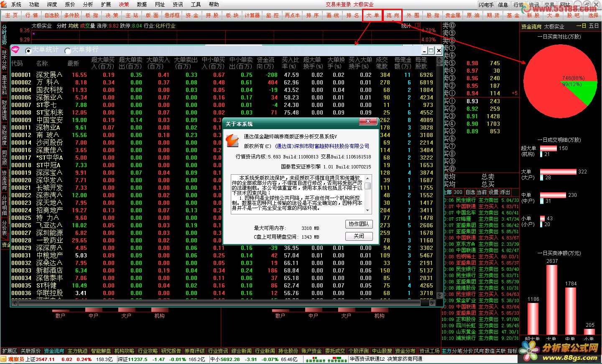The width and height of the screenshot is (602, 364).
Task: Open the 协作团队 button in About dialog
Action: point(359,224)
